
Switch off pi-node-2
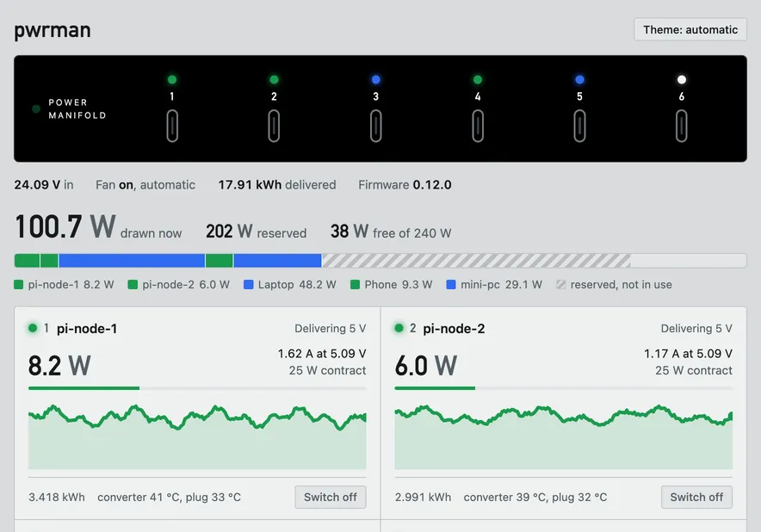(x=696, y=497)
